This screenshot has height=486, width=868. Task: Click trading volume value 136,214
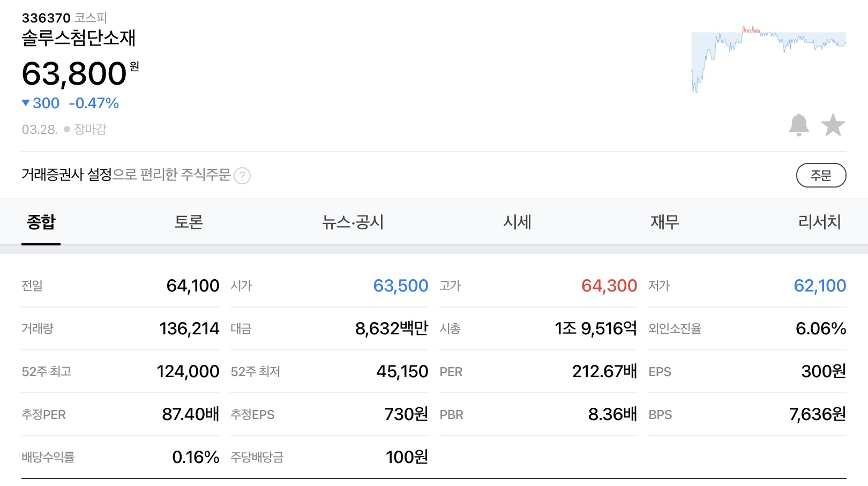(189, 328)
